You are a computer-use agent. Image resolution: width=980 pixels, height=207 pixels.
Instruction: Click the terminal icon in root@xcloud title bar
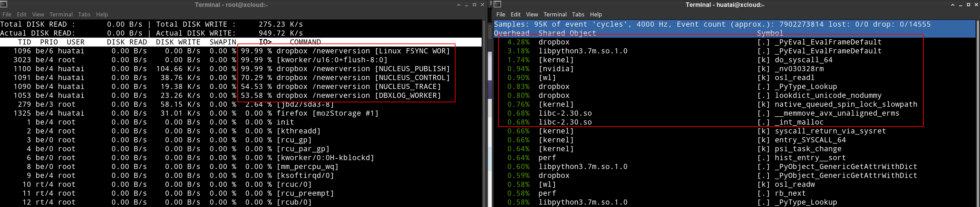[4, 4]
